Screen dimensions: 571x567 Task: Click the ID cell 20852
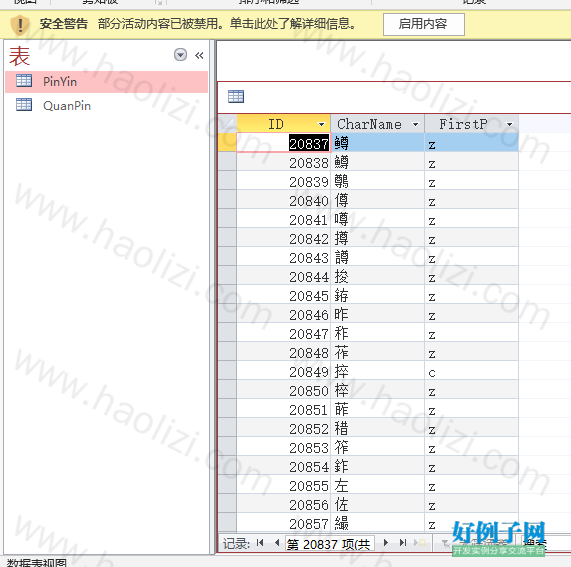tap(284, 428)
